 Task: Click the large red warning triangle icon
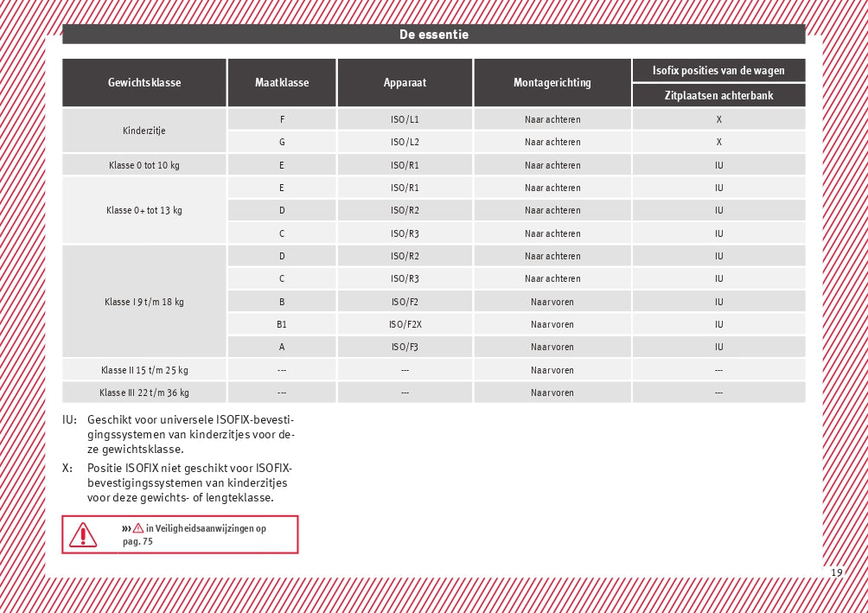(83, 535)
